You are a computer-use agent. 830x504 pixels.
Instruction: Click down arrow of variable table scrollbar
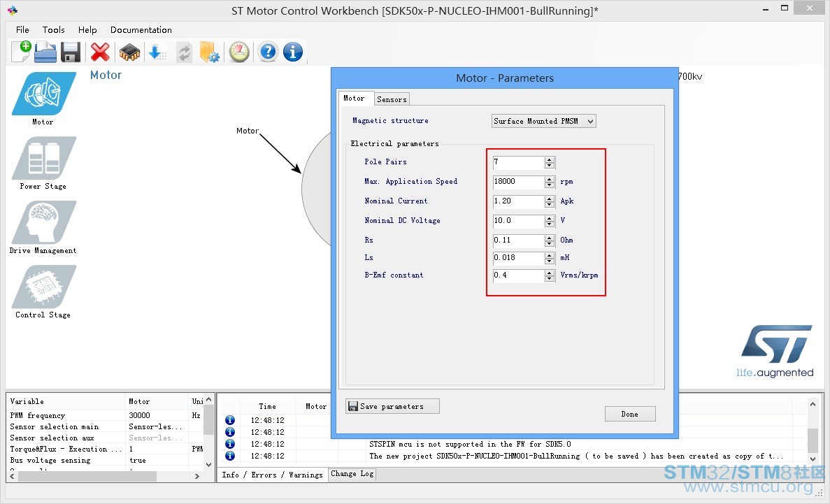208,464
